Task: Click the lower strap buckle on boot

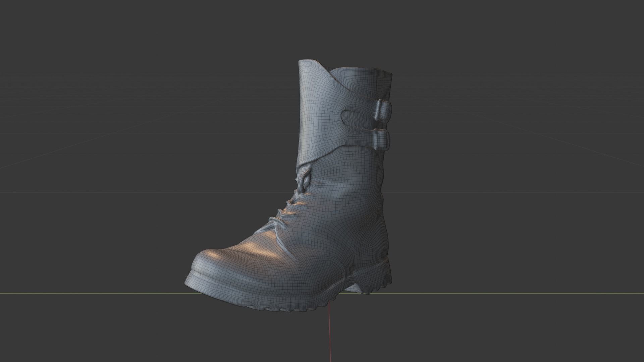Action: click(x=381, y=139)
